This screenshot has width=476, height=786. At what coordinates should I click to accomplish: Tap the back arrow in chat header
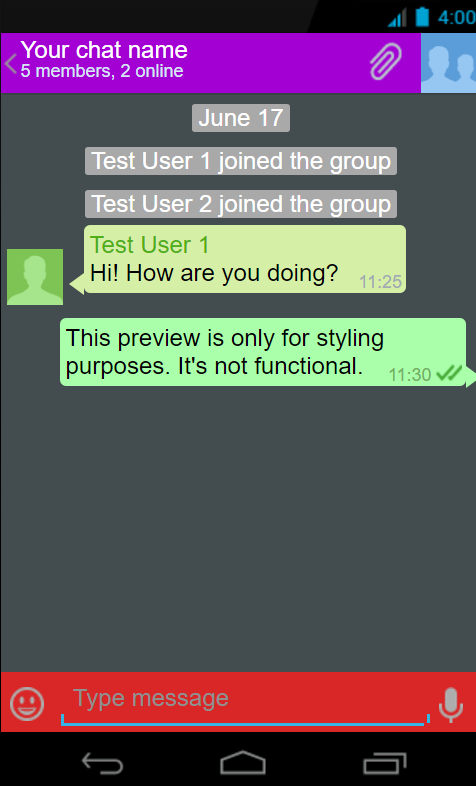11,64
